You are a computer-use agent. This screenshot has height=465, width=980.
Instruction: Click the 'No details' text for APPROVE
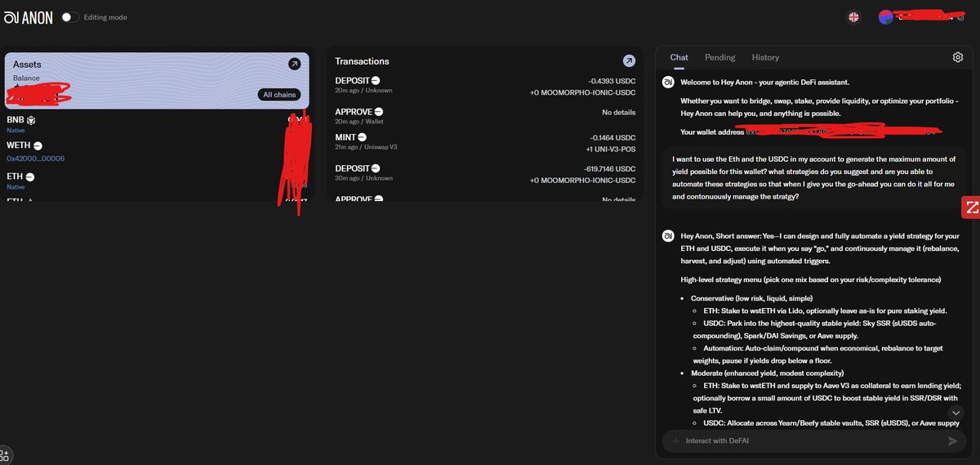[618, 112]
